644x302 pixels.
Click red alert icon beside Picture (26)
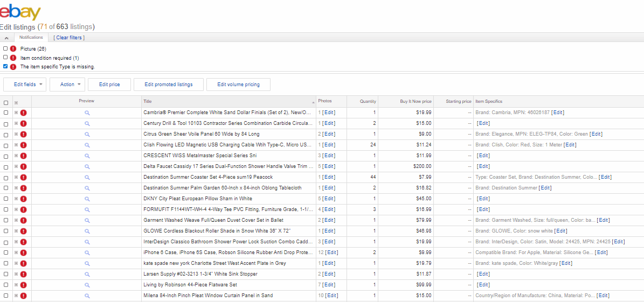(13, 49)
